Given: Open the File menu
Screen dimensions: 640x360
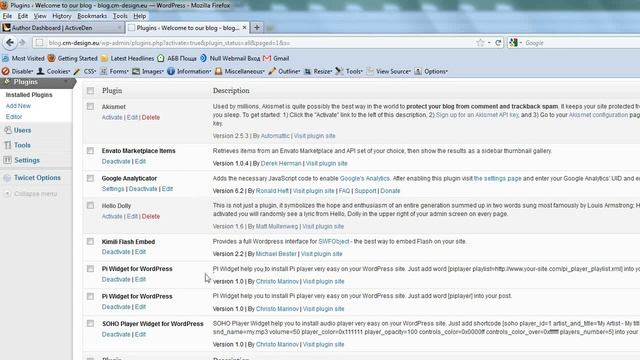Looking at the screenshot, I should tap(7, 16).
